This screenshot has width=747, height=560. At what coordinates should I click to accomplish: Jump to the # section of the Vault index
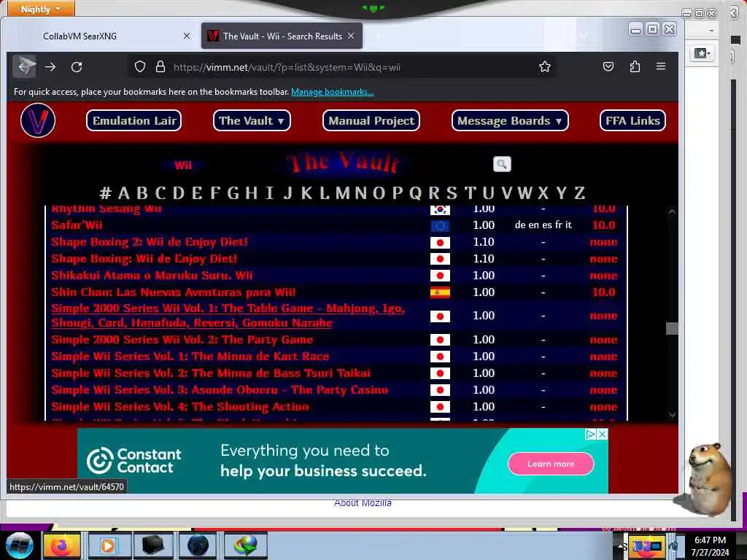(105, 192)
